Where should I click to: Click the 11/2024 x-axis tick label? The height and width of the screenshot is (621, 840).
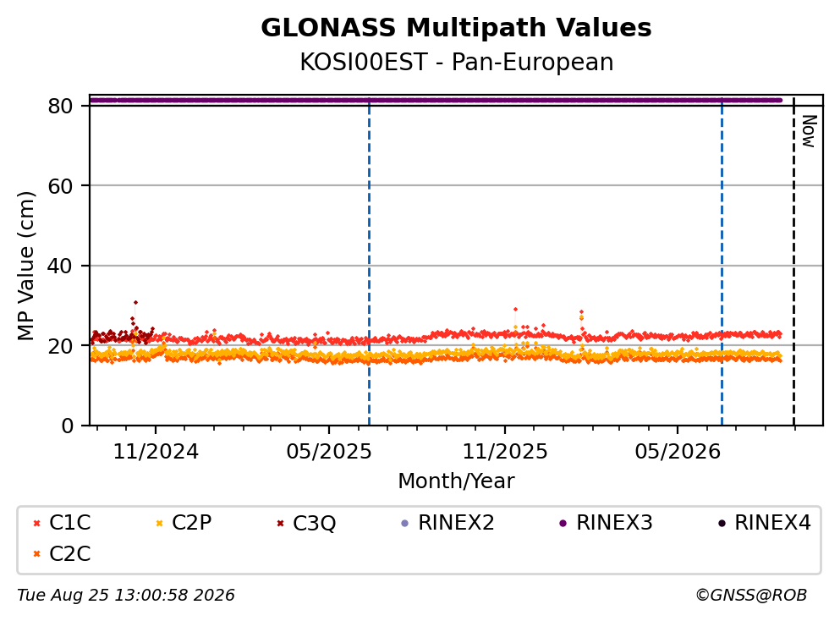[x=156, y=452]
